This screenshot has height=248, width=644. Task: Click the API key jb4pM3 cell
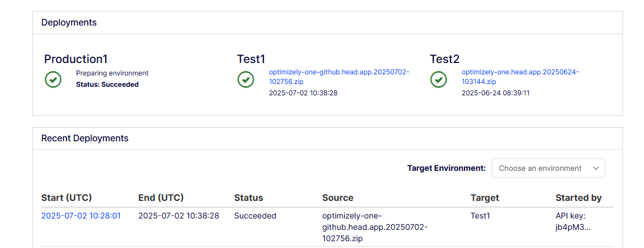(573, 221)
